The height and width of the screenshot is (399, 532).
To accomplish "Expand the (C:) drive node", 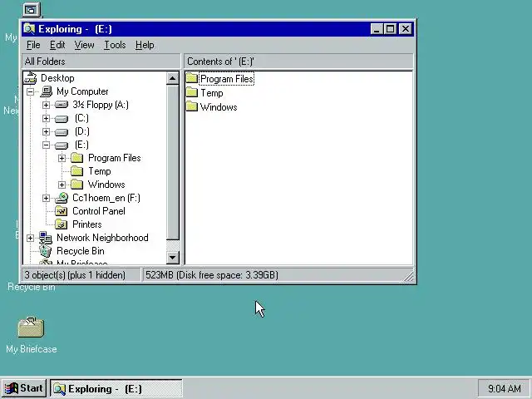I will coord(47,118).
